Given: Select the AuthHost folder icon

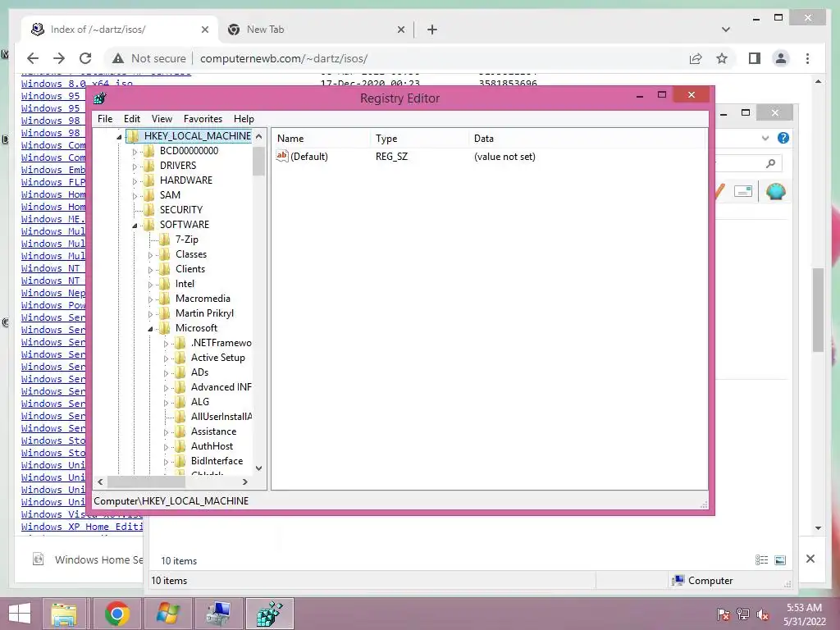Looking at the screenshot, I should 180,445.
